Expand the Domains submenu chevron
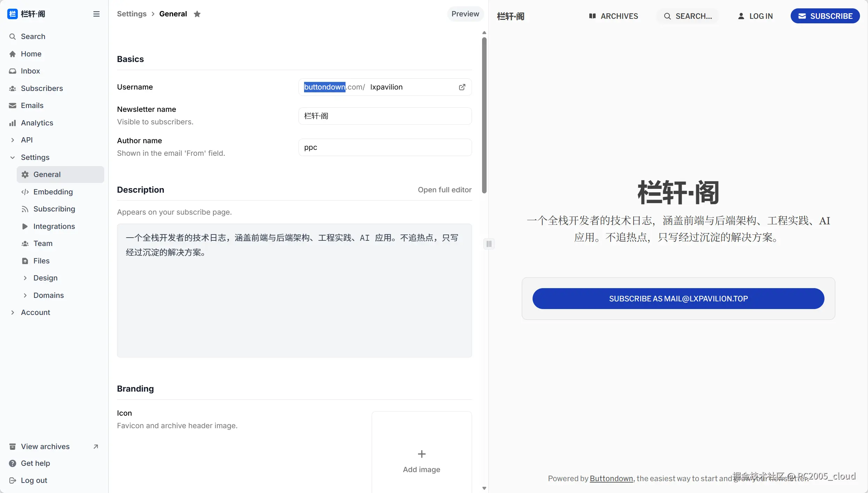This screenshot has width=868, height=493. [25, 295]
